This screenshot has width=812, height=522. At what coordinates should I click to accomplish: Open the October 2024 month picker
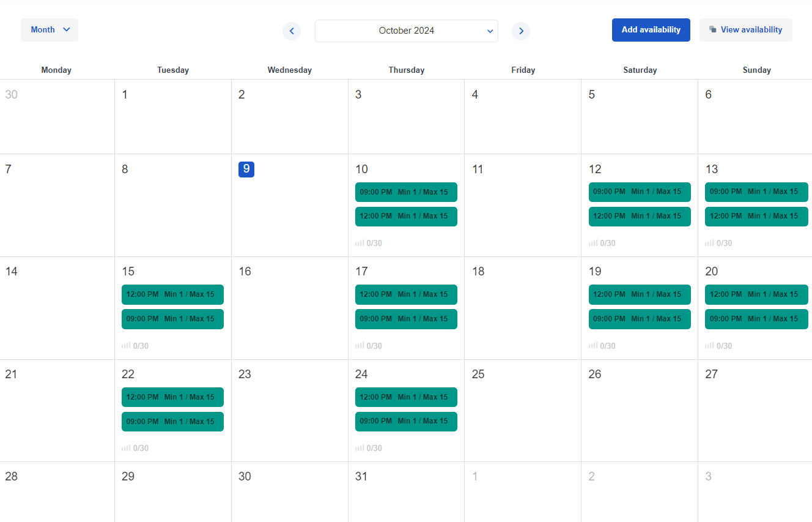point(406,30)
